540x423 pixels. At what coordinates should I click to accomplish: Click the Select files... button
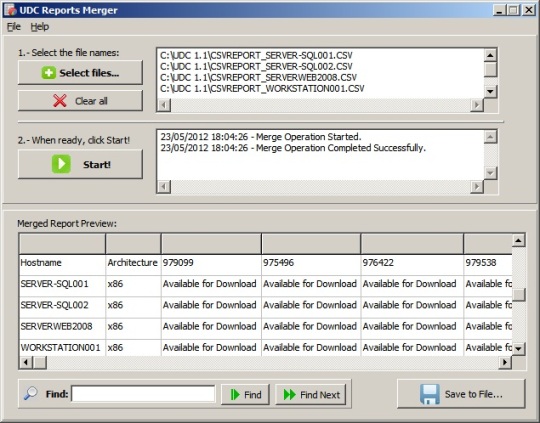(x=80, y=72)
